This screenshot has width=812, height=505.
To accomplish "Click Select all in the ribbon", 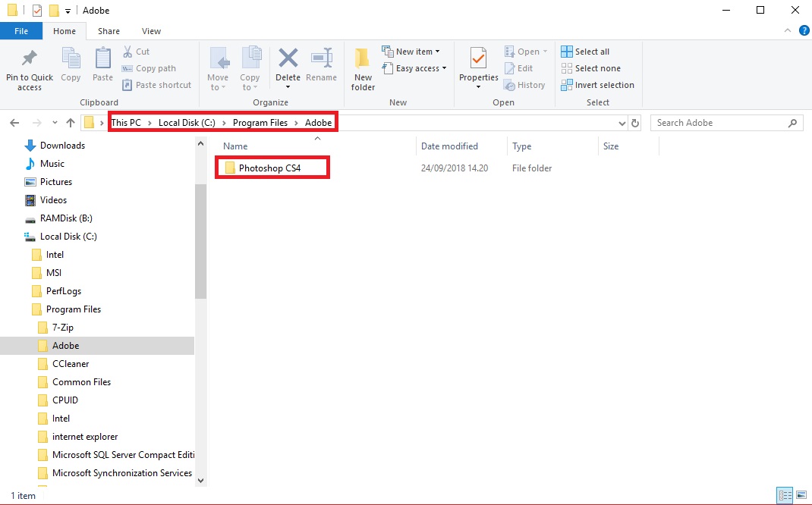I will (585, 51).
